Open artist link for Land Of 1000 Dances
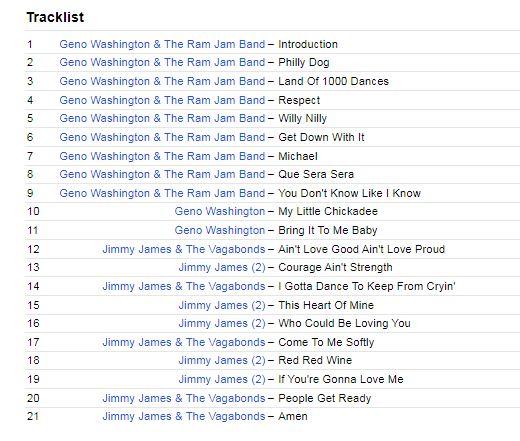The image size is (520, 441). tap(162, 81)
